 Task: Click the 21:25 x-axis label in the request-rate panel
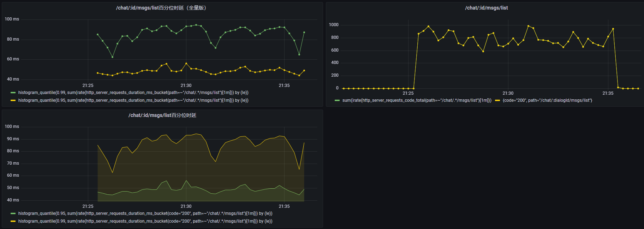pos(408,93)
